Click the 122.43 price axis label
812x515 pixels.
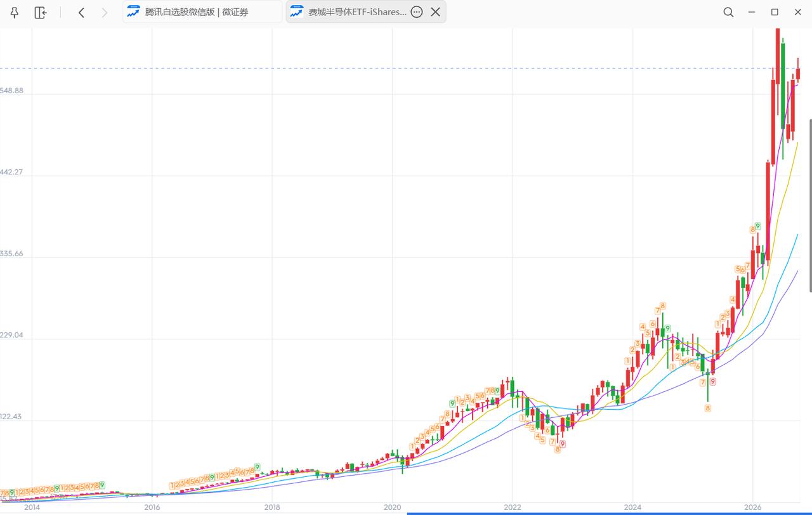[11, 417]
